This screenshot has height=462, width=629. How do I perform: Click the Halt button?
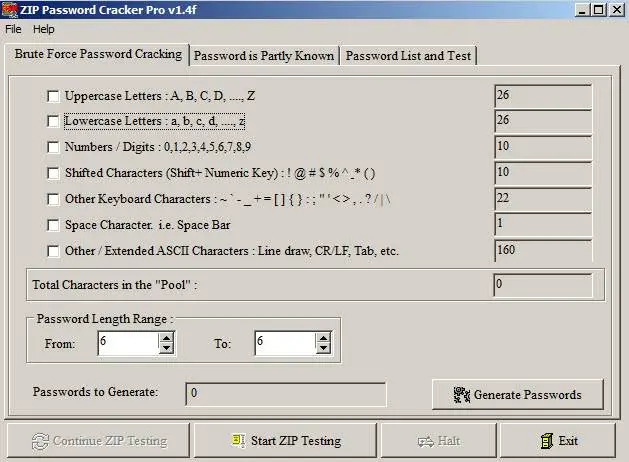[x=438, y=441]
